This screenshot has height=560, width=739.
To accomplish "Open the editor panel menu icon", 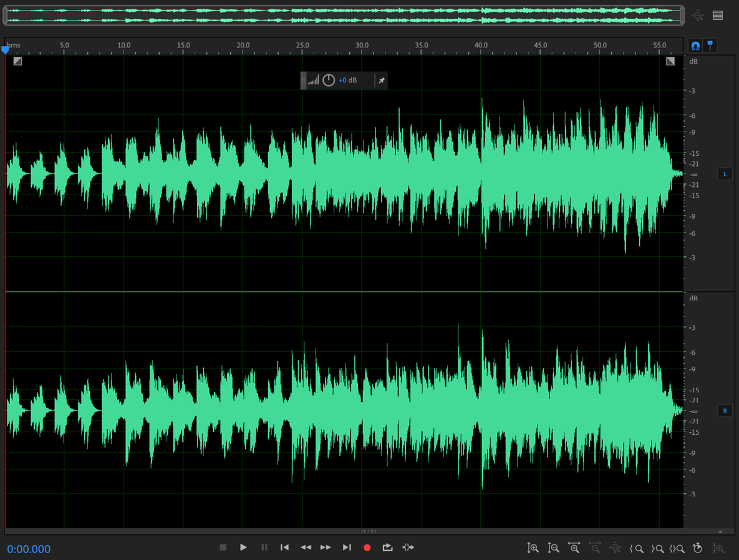I will coord(718,16).
